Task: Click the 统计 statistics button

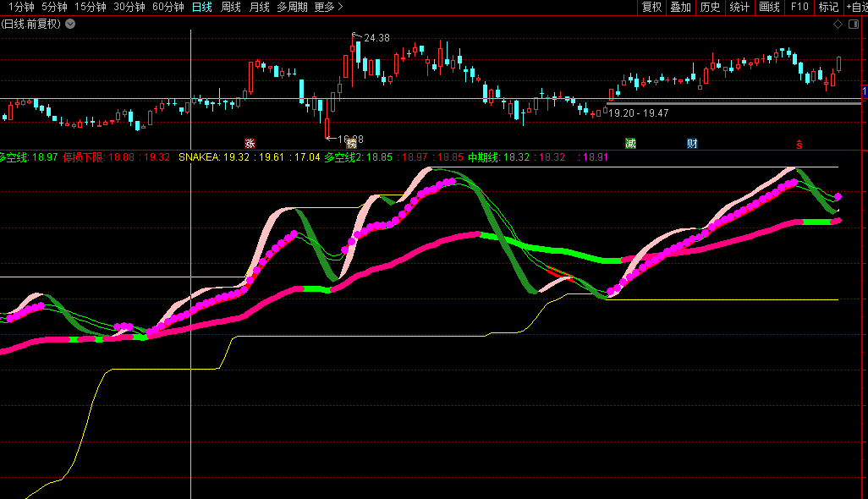Action: point(739,8)
